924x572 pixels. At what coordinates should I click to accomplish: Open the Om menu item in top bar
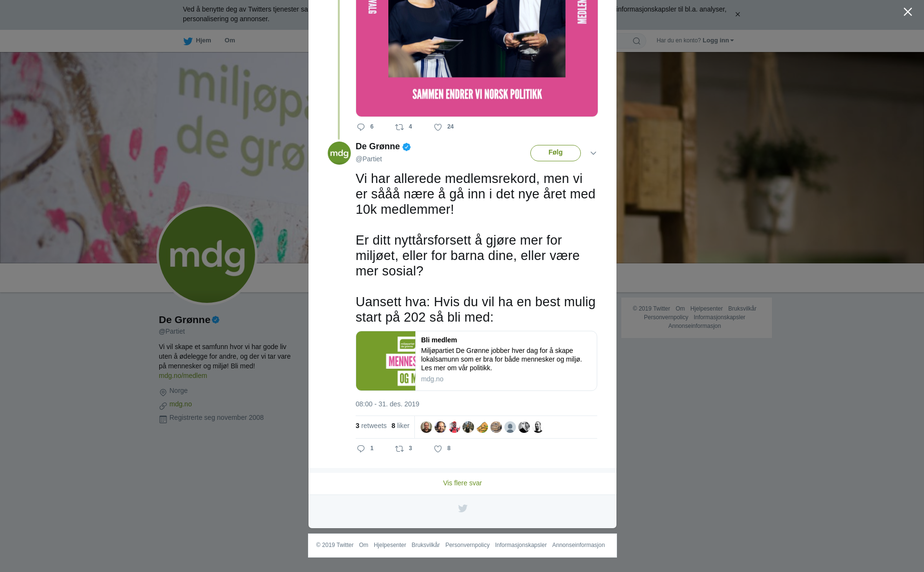(x=230, y=40)
